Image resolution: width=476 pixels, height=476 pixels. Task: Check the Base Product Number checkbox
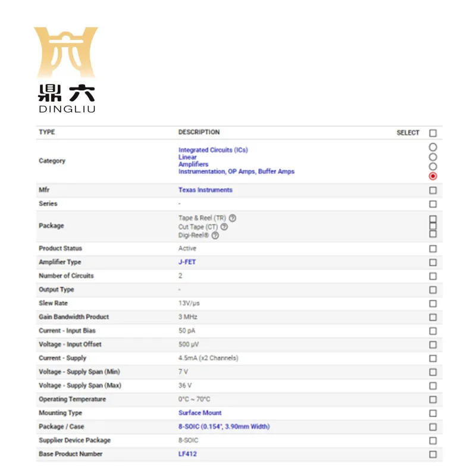coord(433,455)
